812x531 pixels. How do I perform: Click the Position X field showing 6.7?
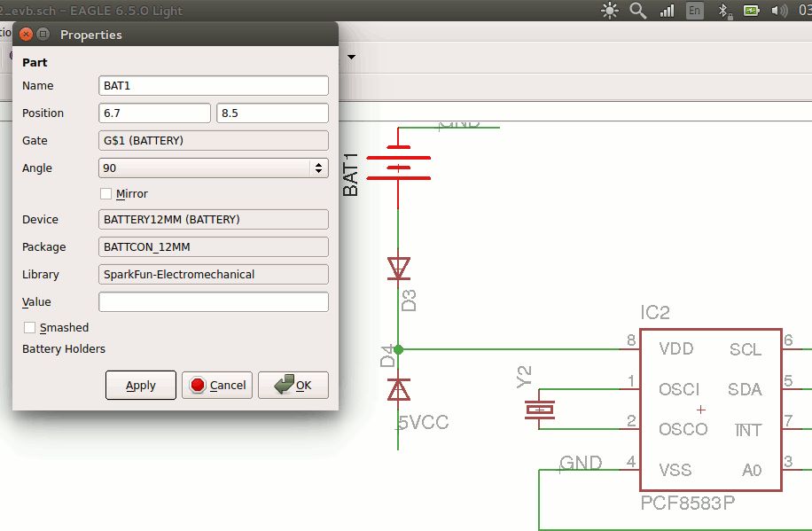(x=154, y=113)
